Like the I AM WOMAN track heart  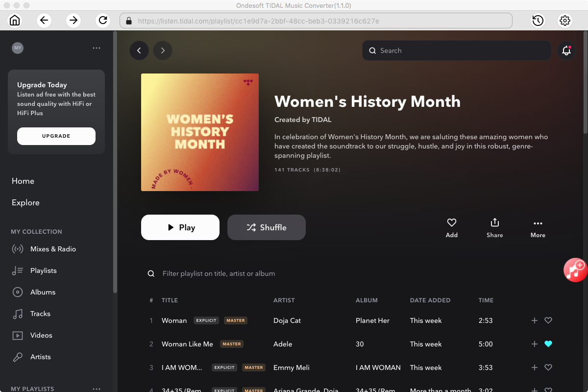pyautogui.click(x=548, y=367)
